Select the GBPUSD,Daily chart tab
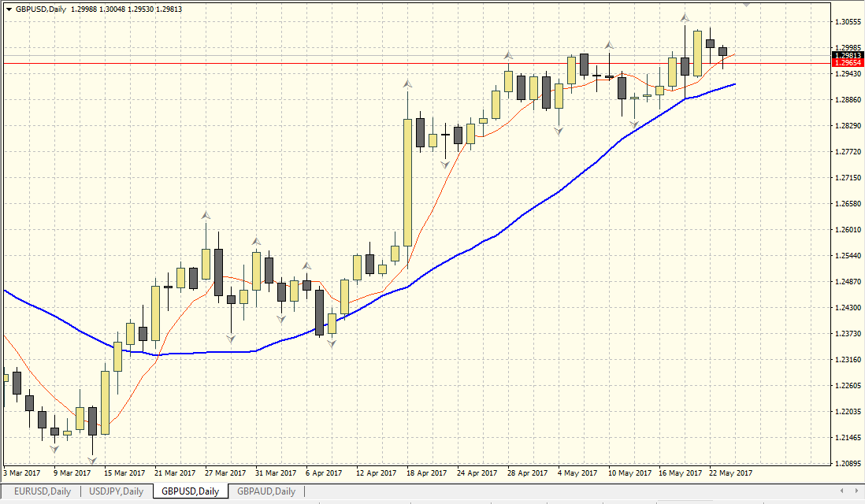This screenshot has width=865, height=504. click(191, 491)
